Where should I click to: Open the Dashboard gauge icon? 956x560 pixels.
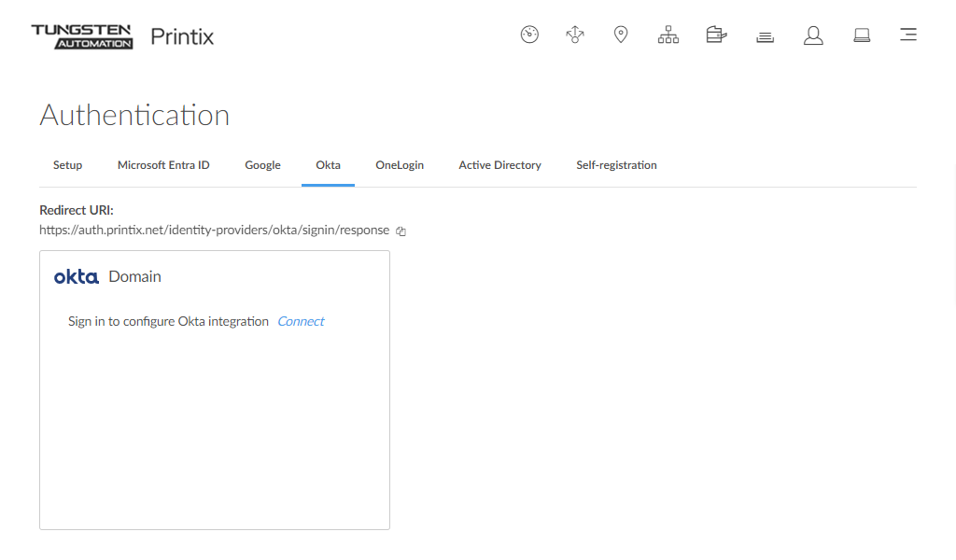point(529,35)
